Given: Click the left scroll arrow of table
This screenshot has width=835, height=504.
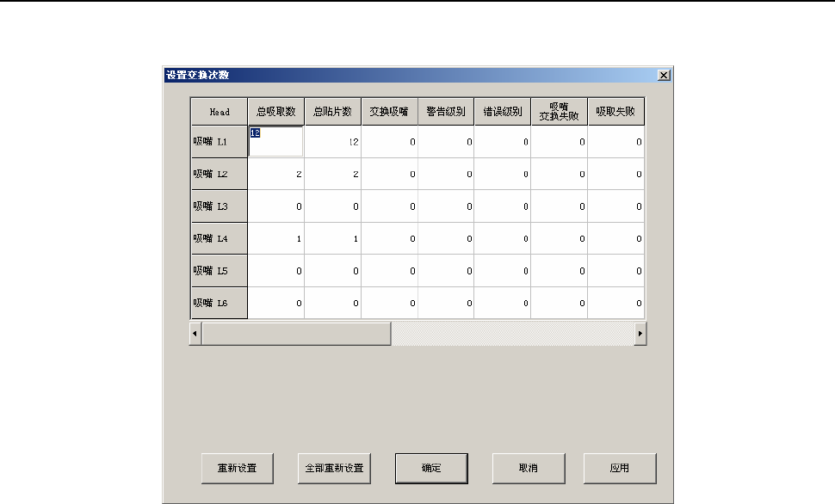Looking at the screenshot, I should (195, 334).
